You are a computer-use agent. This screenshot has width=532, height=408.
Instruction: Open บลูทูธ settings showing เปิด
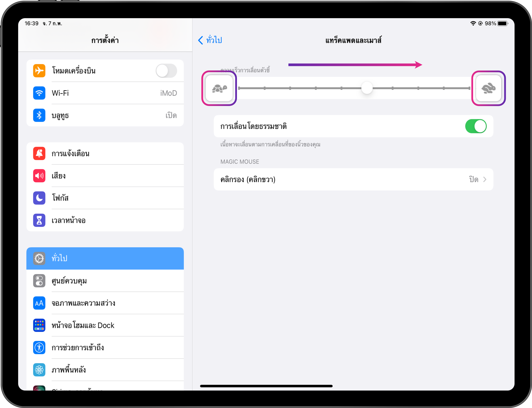(x=105, y=115)
